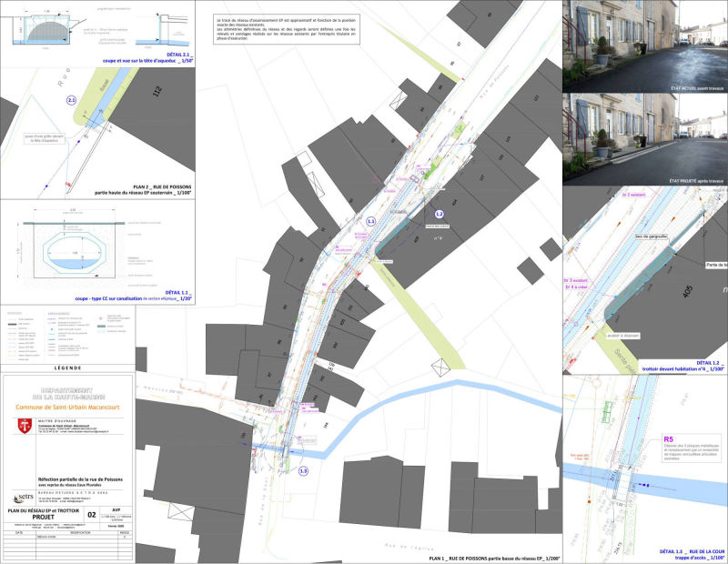Click the crossed-square symbol near the river
The height and width of the screenshot is (564, 728).
(442, 367)
